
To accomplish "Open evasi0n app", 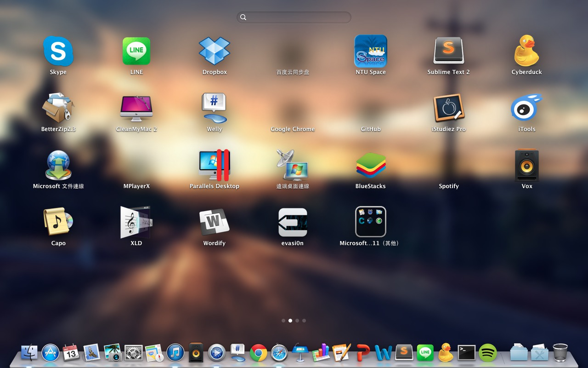I will click(293, 222).
